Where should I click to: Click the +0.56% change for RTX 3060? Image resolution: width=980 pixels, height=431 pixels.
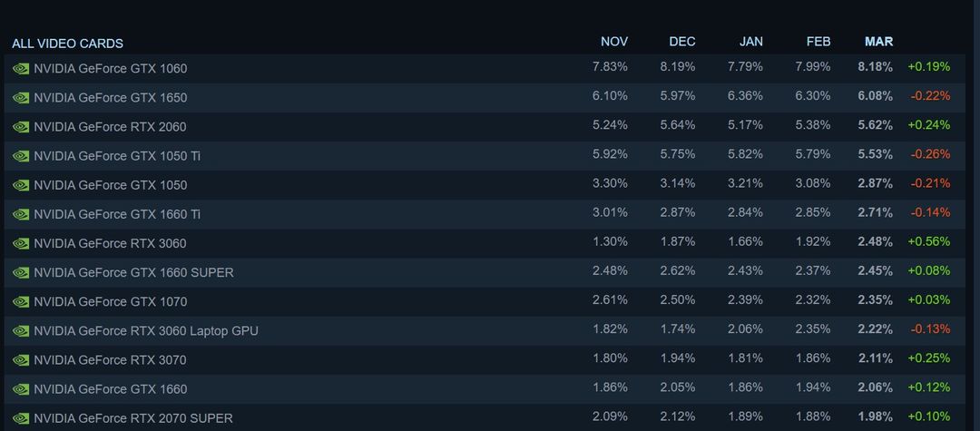click(x=929, y=241)
